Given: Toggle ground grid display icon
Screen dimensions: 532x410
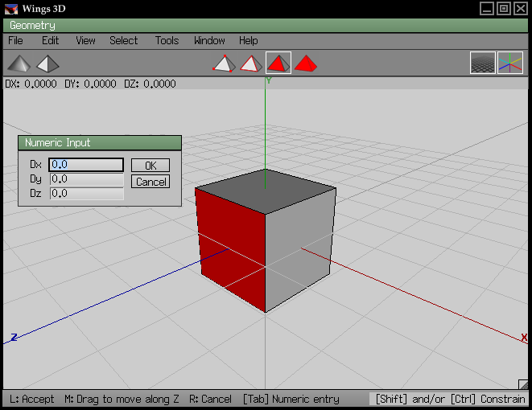Looking at the screenshot, I should pyautogui.click(x=482, y=63).
